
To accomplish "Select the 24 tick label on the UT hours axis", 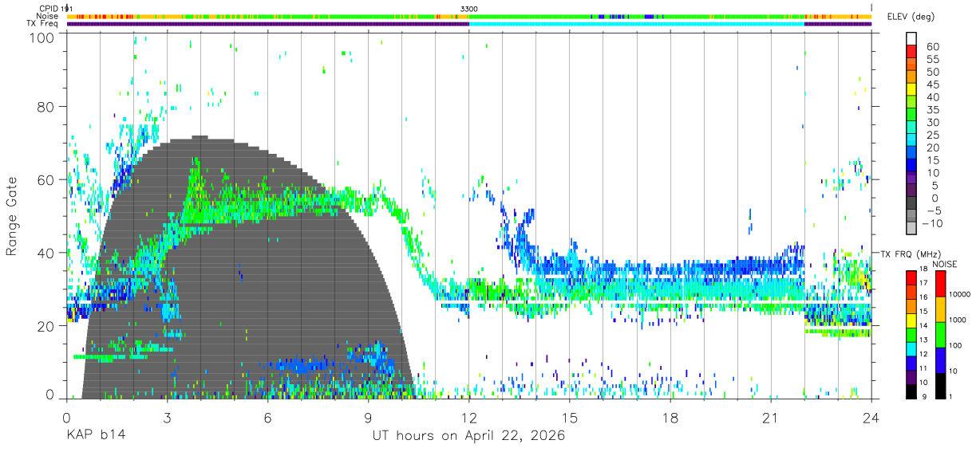I will (x=871, y=417).
